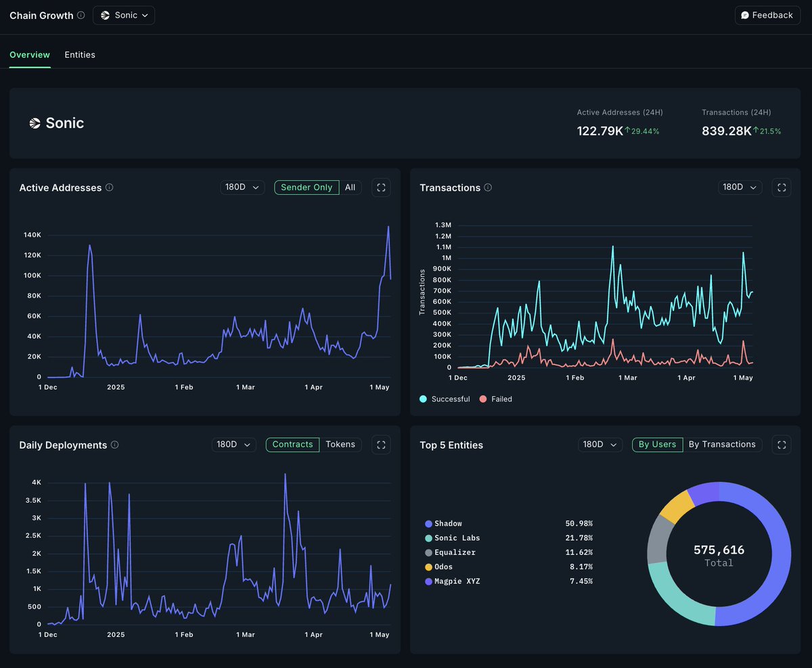Switch to the Overview tab
The width and height of the screenshot is (812, 668).
(30, 55)
